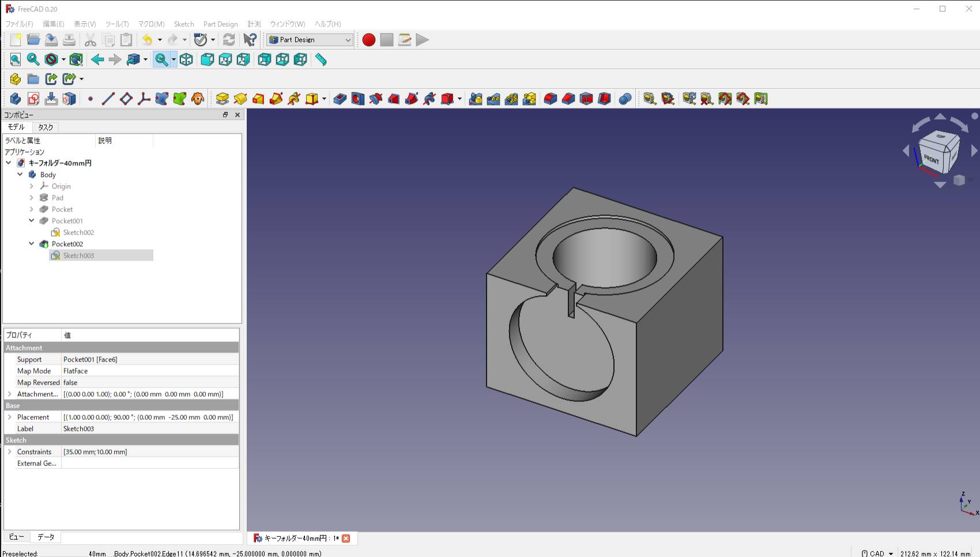Viewport: 980px width, 557px height.
Task: Set the bottom view
Action: click(282, 59)
